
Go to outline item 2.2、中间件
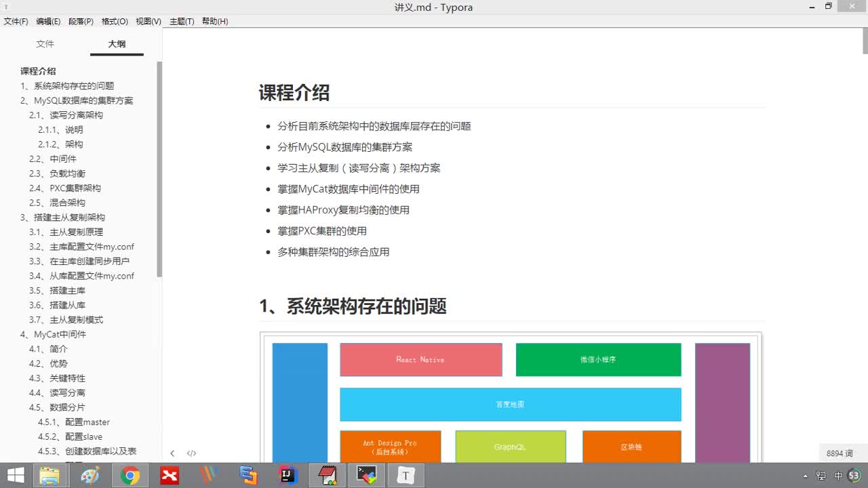click(53, 159)
